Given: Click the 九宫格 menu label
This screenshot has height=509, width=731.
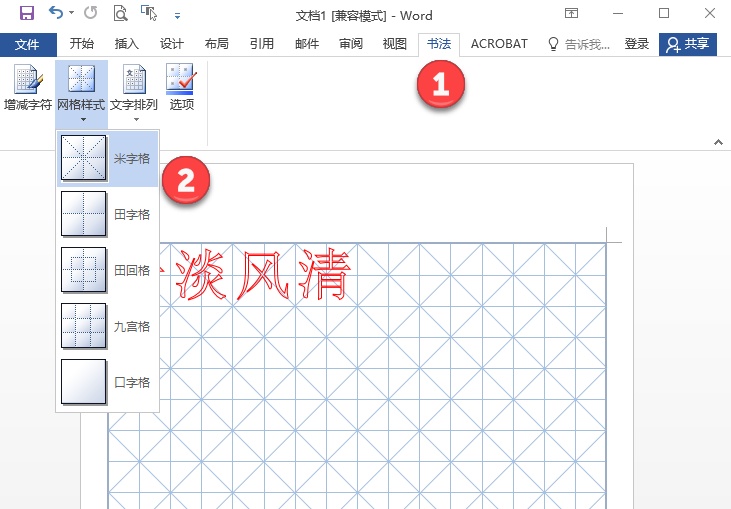Looking at the screenshot, I should pyautogui.click(x=132, y=326).
